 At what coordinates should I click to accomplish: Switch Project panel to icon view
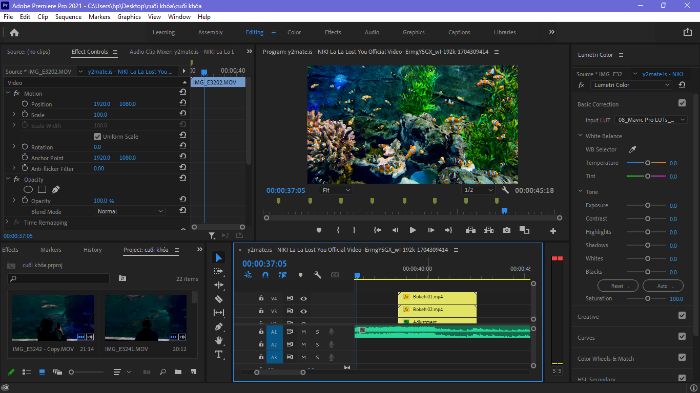[42, 372]
